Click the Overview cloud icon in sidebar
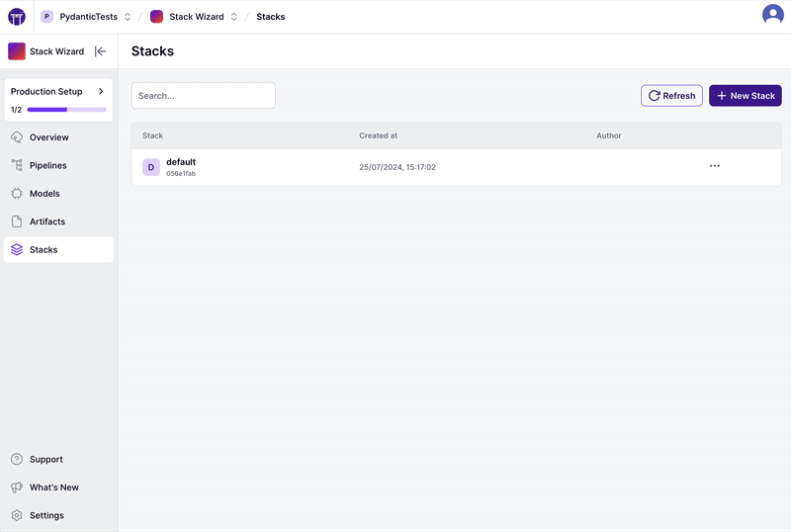The width and height of the screenshot is (791, 532). pos(17,137)
